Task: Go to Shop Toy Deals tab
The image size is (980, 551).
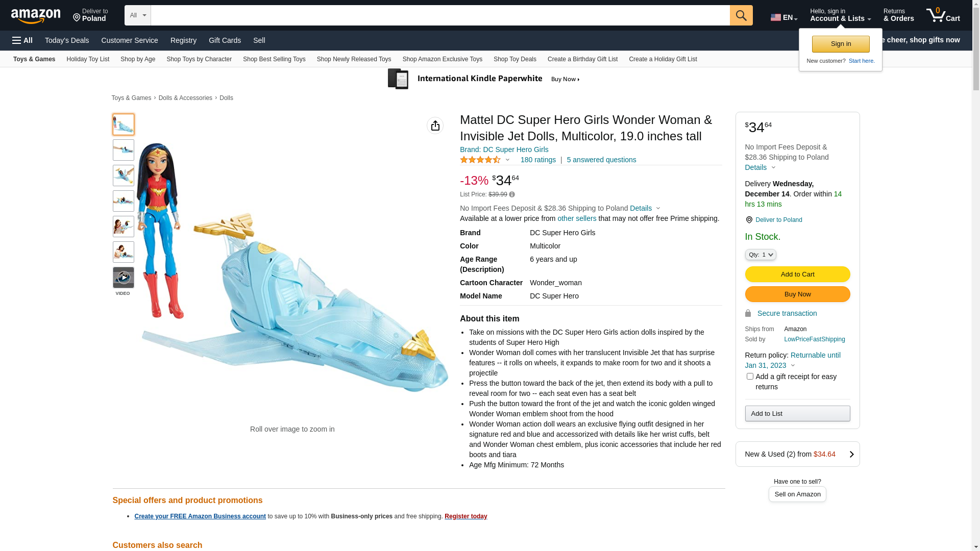Action: (514, 59)
